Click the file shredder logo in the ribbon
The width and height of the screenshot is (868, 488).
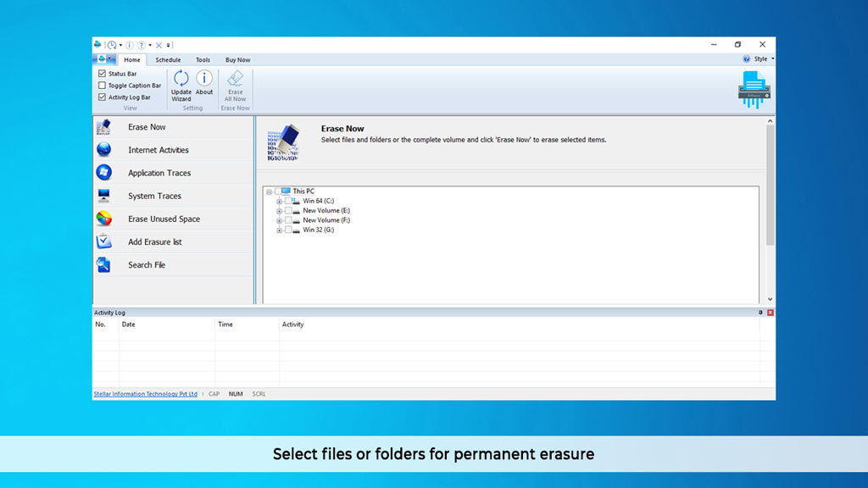point(754,89)
